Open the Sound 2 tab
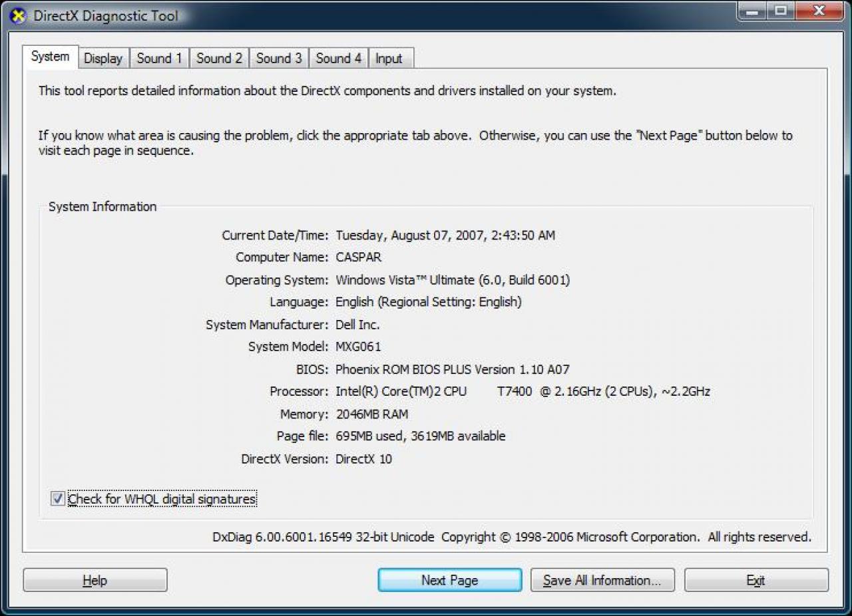Image resolution: width=852 pixels, height=616 pixels. (x=219, y=59)
